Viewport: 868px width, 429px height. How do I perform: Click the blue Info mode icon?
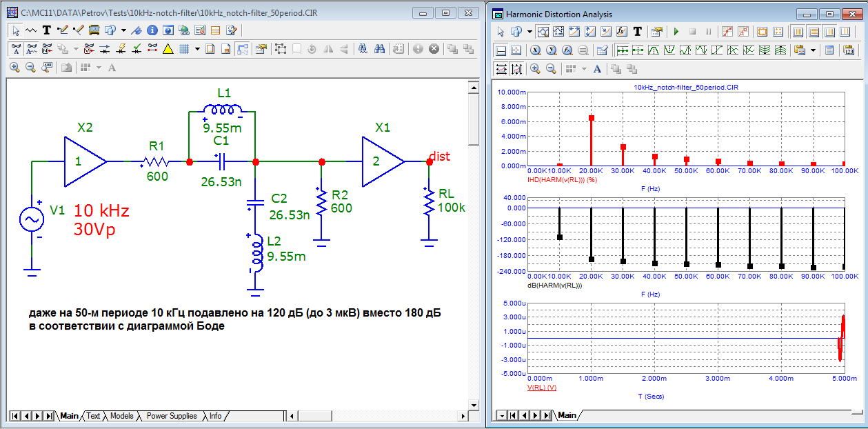click(x=152, y=30)
